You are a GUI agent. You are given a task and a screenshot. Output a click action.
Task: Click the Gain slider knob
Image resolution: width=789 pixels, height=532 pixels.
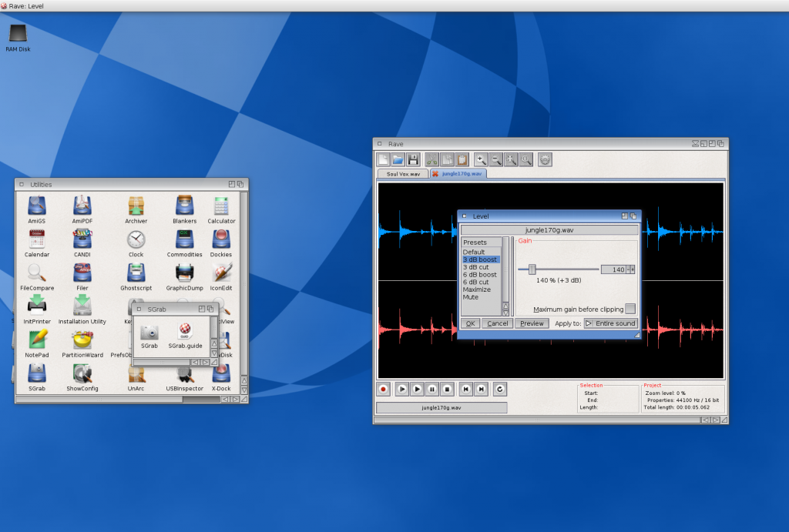pos(532,269)
